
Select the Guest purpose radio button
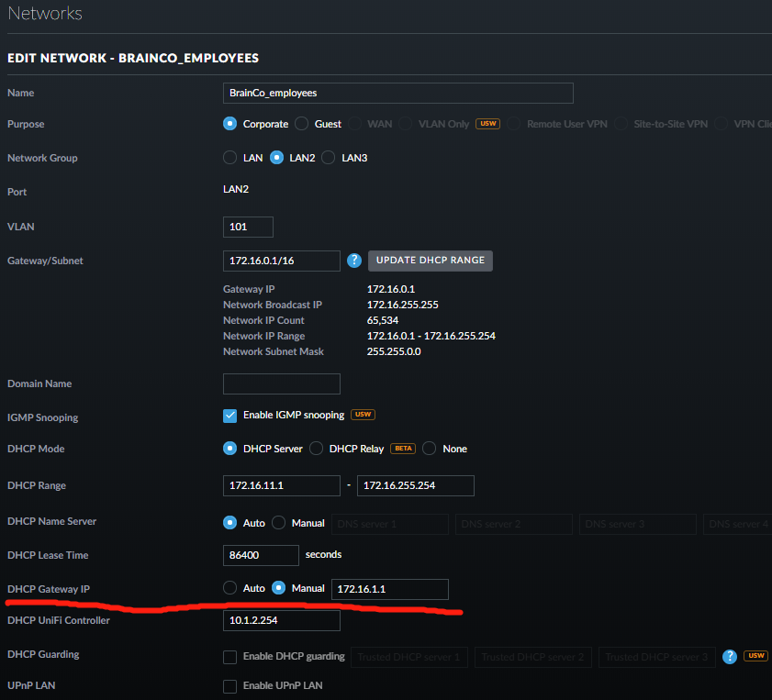[x=301, y=124]
